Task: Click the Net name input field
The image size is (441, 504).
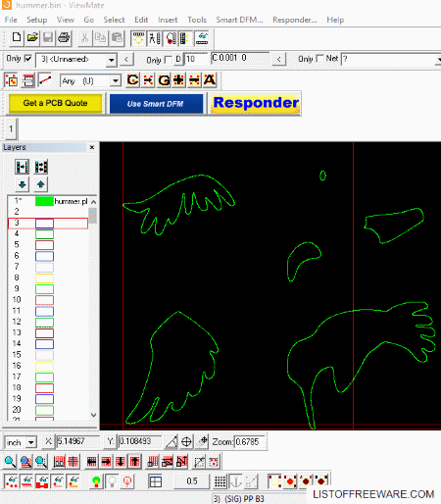Action: click(x=391, y=59)
